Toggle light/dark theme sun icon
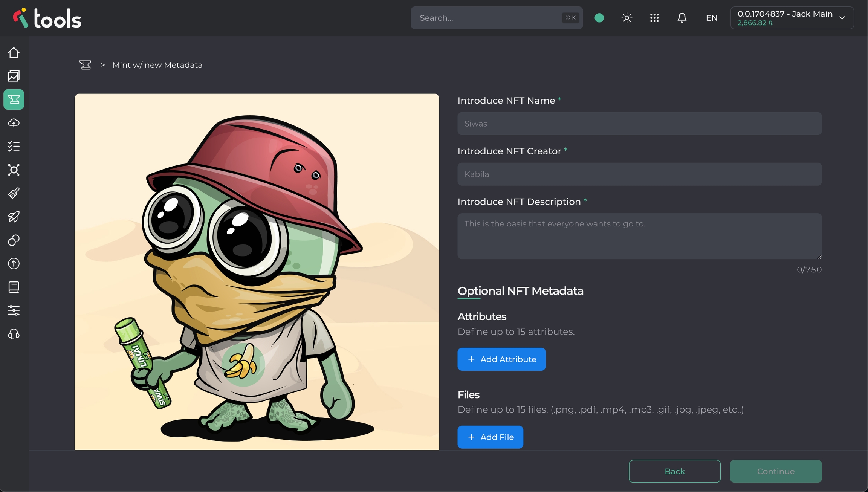868x492 pixels. (x=627, y=18)
